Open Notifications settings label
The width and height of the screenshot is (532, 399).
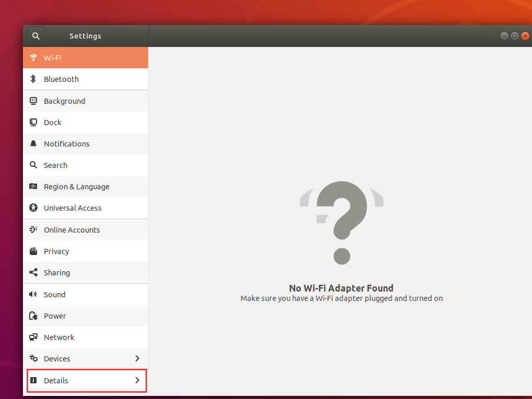(67, 144)
